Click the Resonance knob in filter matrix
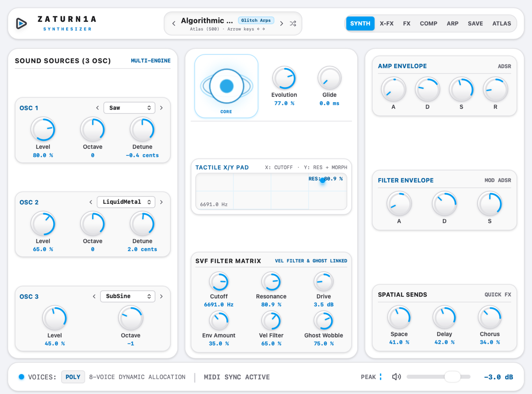This screenshot has width=532, height=394. [x=271, y=281]
